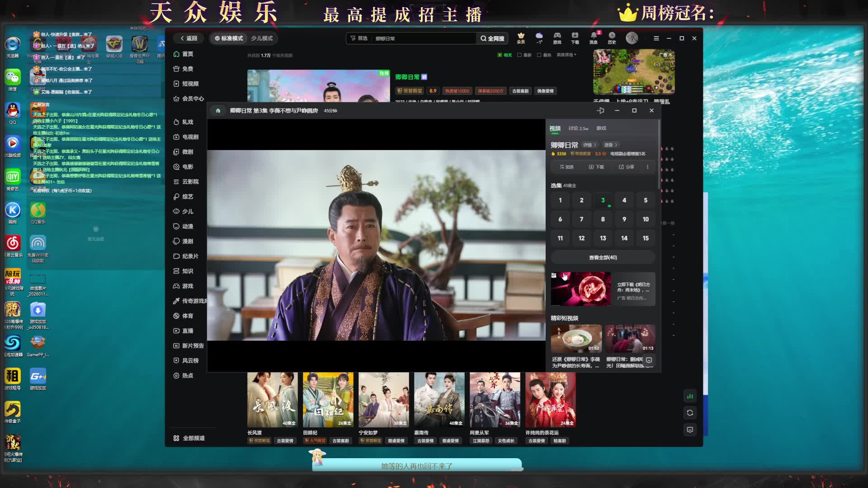Click the 加追 follow icon in the video panel
This screenshot has width=868, height=488.
coord(566,167)
